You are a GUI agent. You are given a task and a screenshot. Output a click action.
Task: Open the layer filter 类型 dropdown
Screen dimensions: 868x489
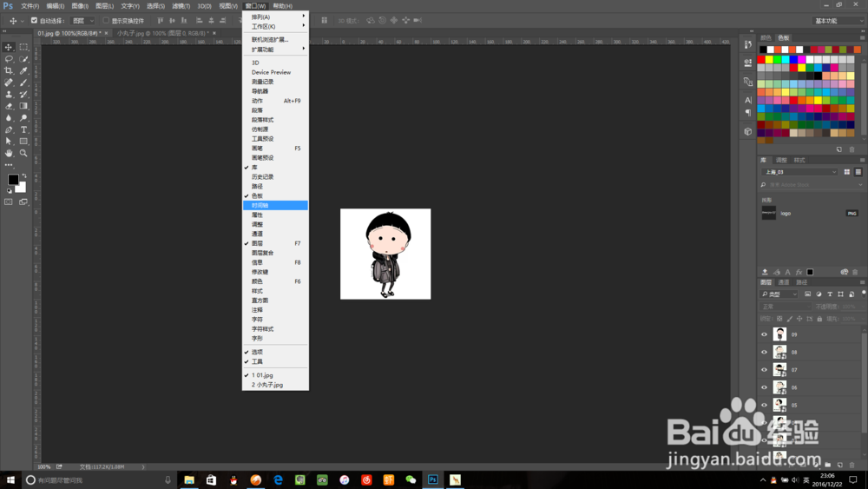(x=779, y=294)
